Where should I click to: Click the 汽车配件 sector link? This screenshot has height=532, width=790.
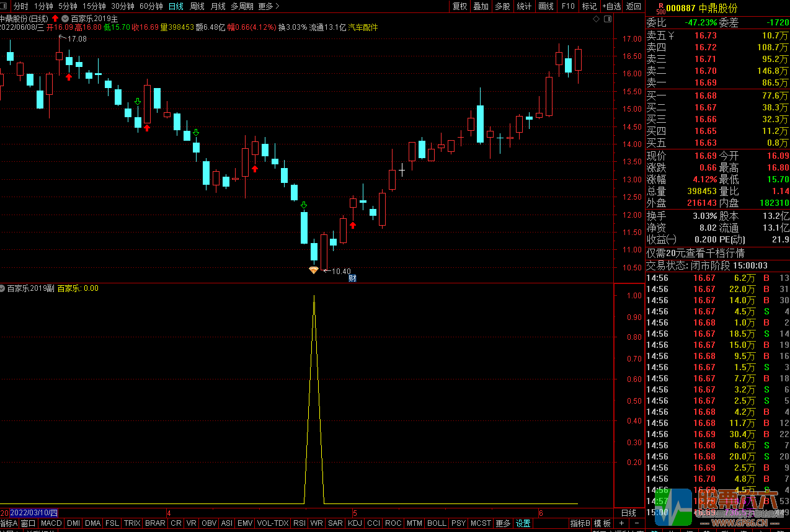pos(363,27)
